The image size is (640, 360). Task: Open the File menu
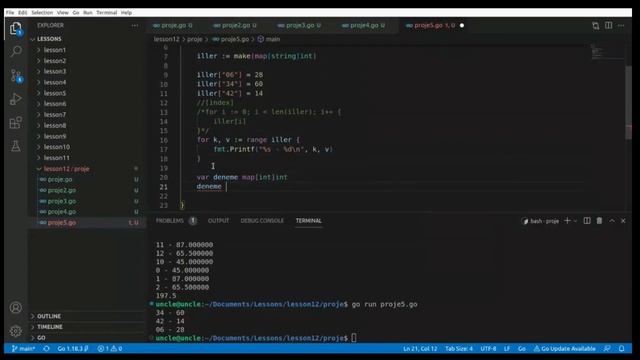click(x=10, y=13)
